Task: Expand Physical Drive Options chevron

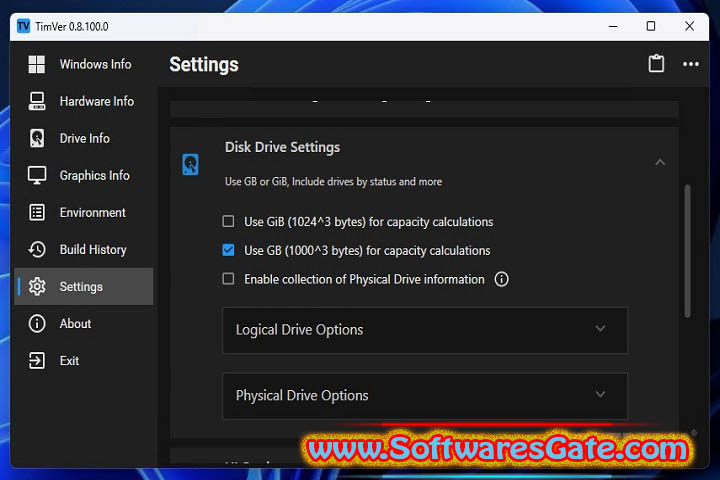Action: click(x=600, y=395)
